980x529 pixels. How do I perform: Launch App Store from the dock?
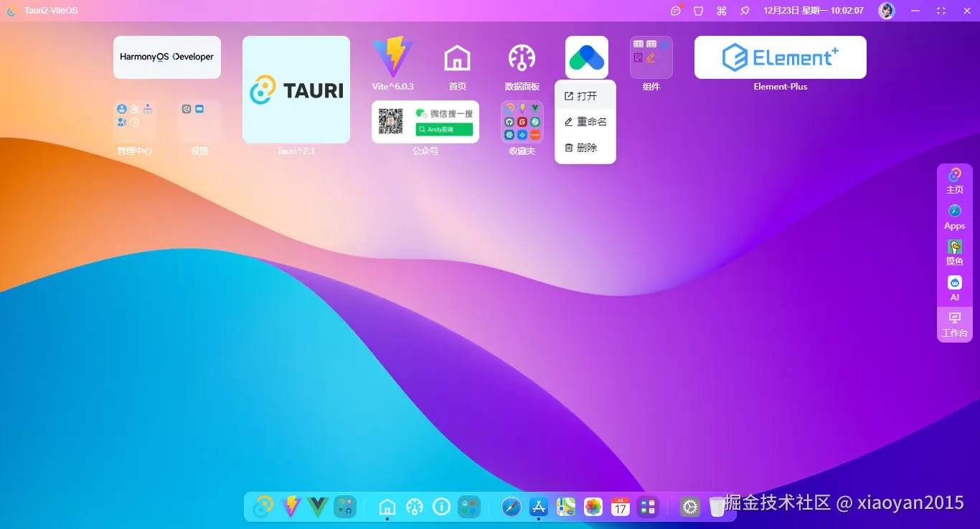click(x=539, y=507)
